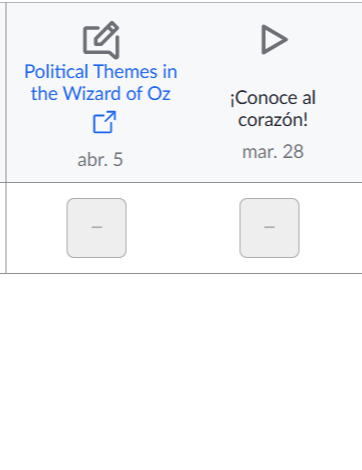Open the Political Themes in the Wizard of Oz link
This screenshot has width=362, height=470.
tap(101, 82)
